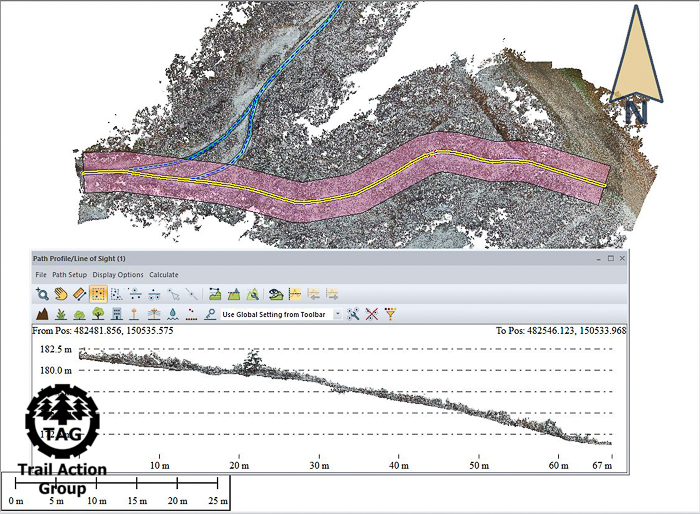Open the Path Setup menu
Image resolution: width=700 pixels, height=514 pixels.
[69, 274]
